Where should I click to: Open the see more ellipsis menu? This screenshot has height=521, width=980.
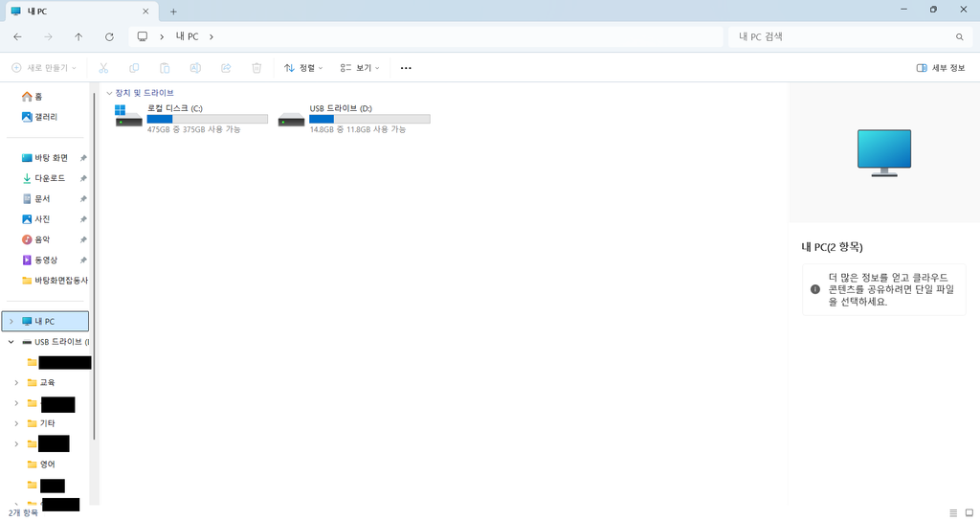(x=406, y=68)
